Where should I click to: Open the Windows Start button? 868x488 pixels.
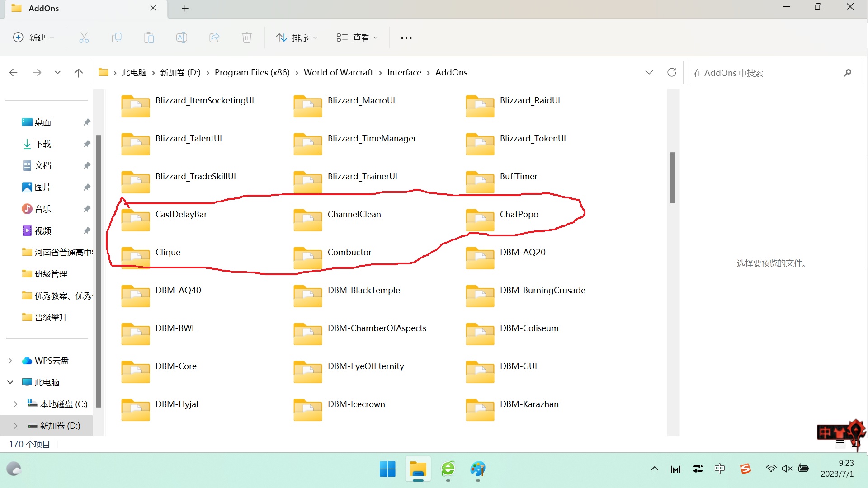pos(387,469)
